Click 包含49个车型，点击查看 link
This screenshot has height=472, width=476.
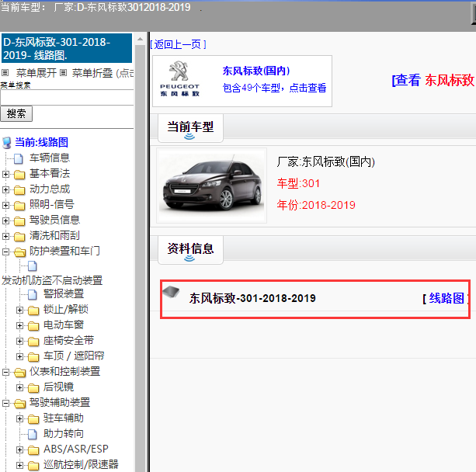point(274,88)
